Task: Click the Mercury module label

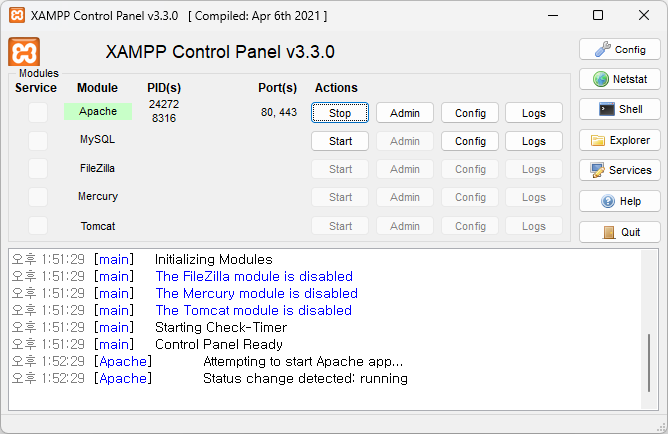Action: click(x=98, y=196)
